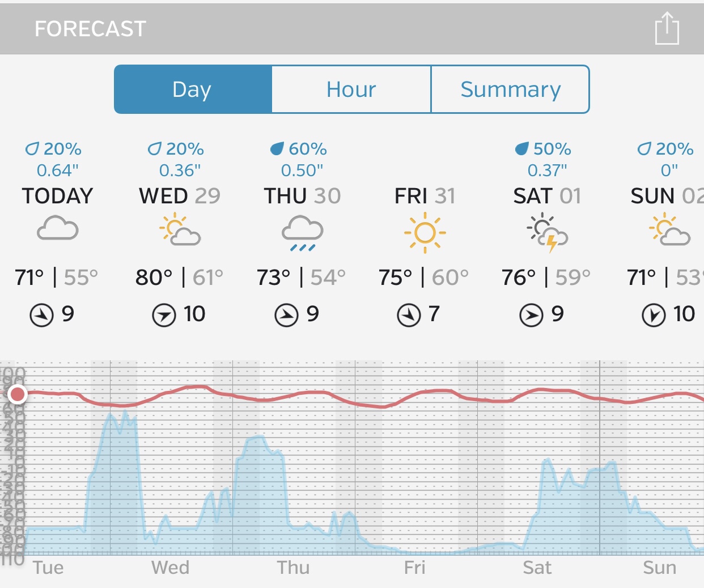Image resolution: width=704 pixels, height=588 pixels.
Task: Select the TODAY forecast label
Action: point(57,196)
